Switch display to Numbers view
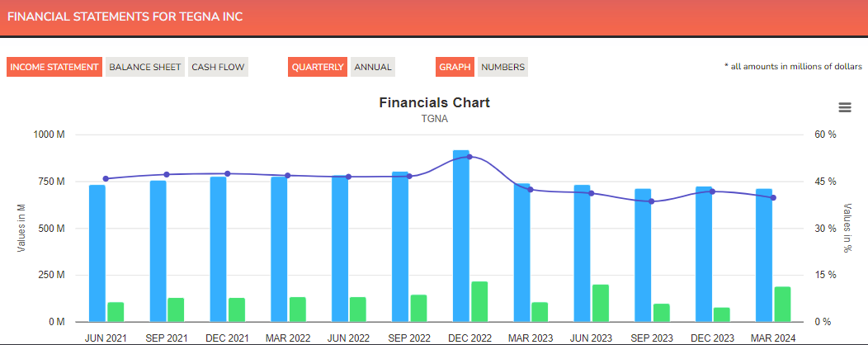Screen dimensions: 868x345 502,67
